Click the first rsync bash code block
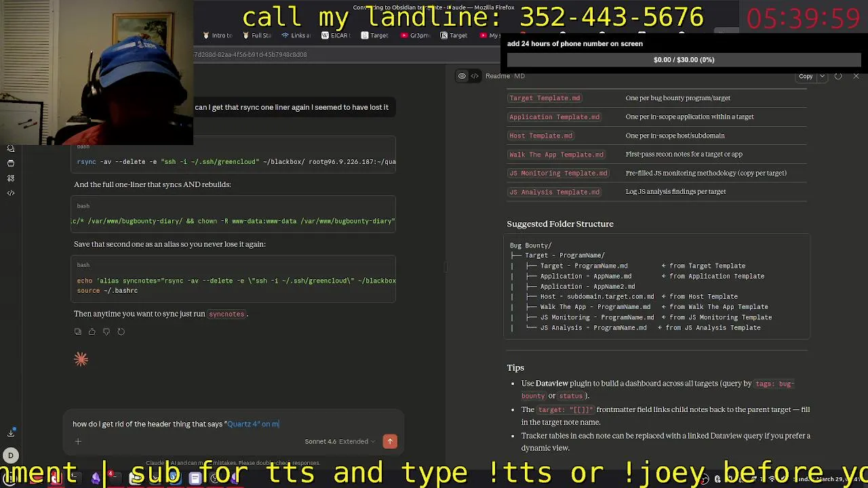This screenshot has height=488, width=868. [x=233, y=156]
